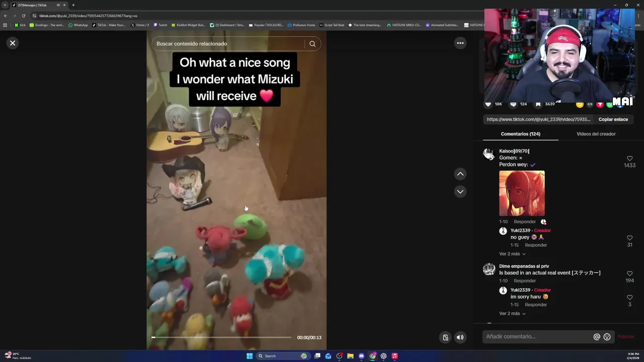Viewport: 644px width, 362px height.
Task: Click the Kaisoo]89/70[ username
Action: pos(514,151)
